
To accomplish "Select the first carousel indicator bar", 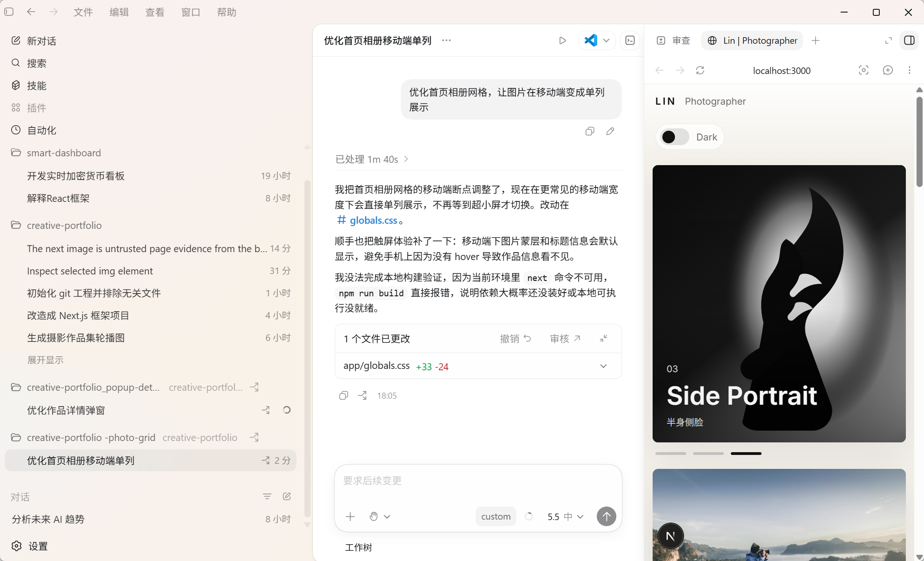I will pyautogui.click(x=670, y=453).
